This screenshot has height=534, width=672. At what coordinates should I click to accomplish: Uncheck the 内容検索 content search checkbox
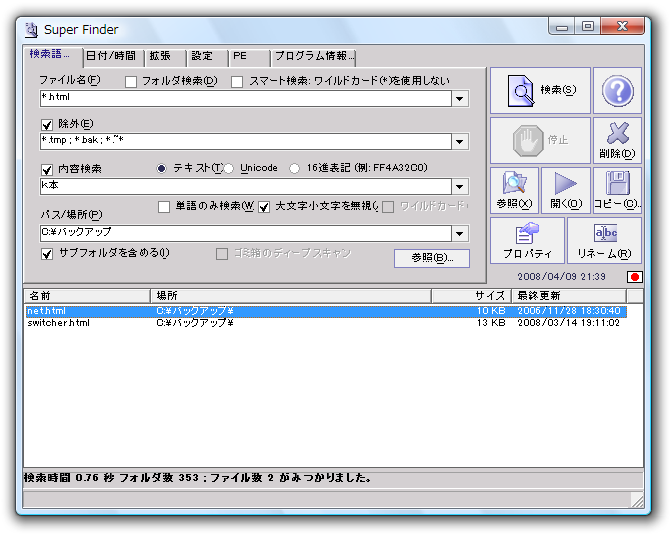(x=47, y=169)
